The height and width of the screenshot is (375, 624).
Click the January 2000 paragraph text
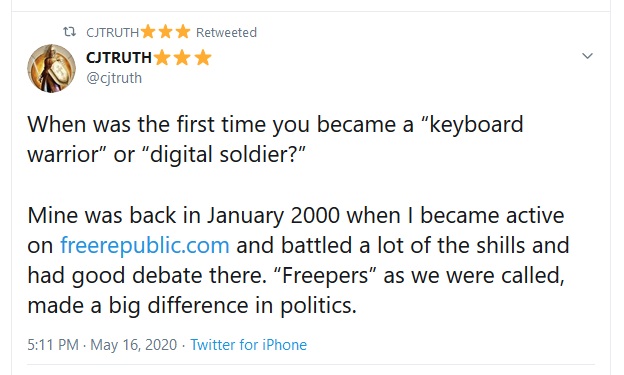click(298, 260)
